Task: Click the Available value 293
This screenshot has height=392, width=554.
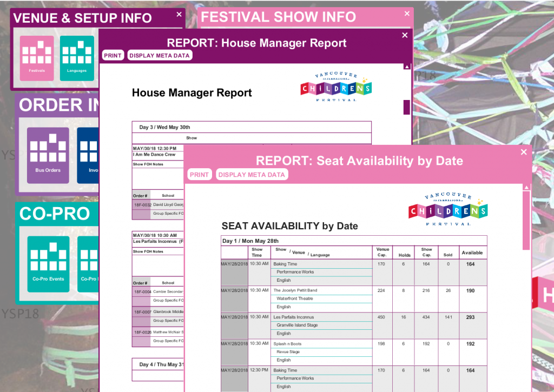Action: pos(470,317)
